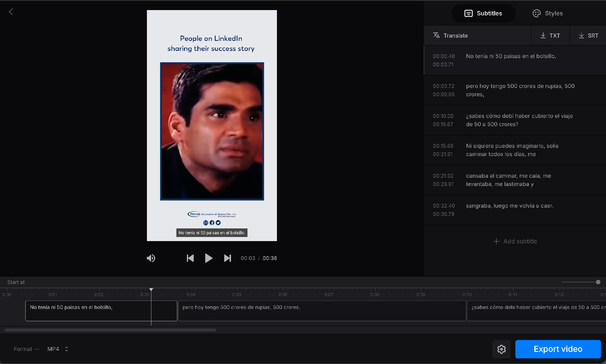Click end time 00:03.71

coord(443,65)
